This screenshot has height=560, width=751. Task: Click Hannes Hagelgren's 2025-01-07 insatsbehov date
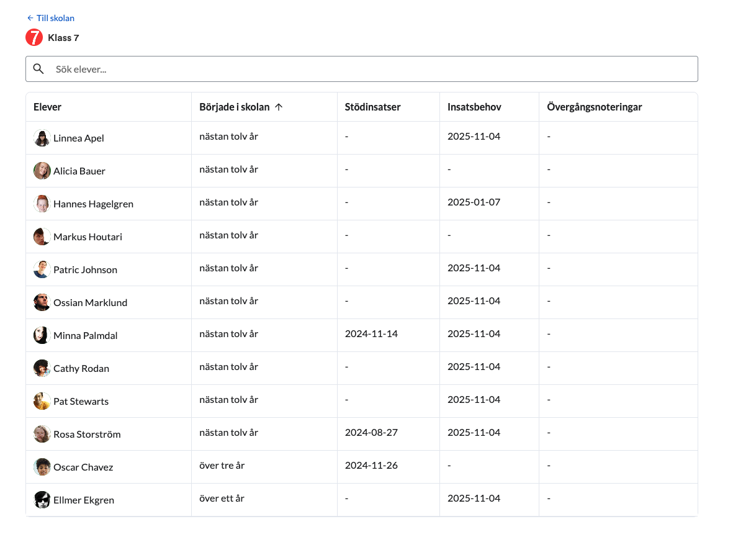coord(474,202)
